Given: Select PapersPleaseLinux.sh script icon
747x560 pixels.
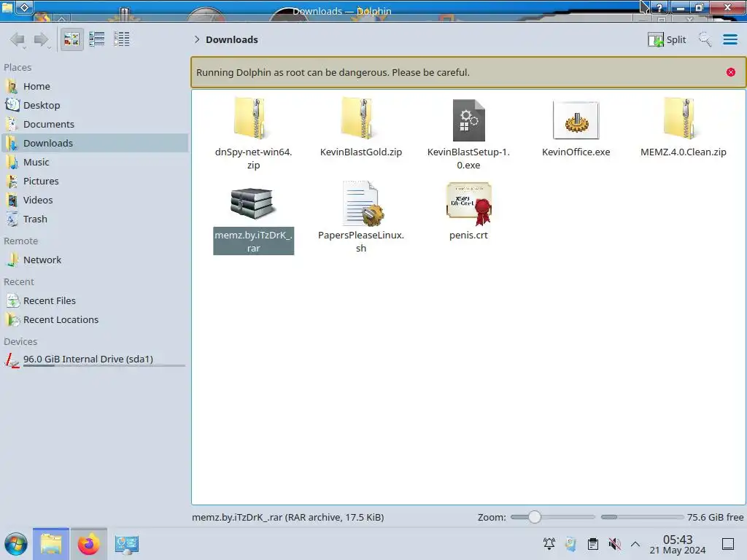Looking at the screenshot, I should coord(362,203).
